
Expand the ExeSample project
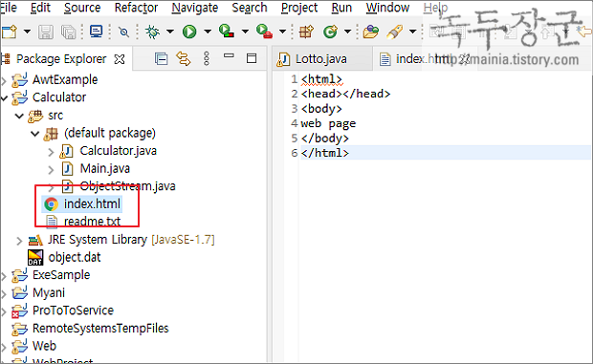pyautogui.click(x=4, y=276)
